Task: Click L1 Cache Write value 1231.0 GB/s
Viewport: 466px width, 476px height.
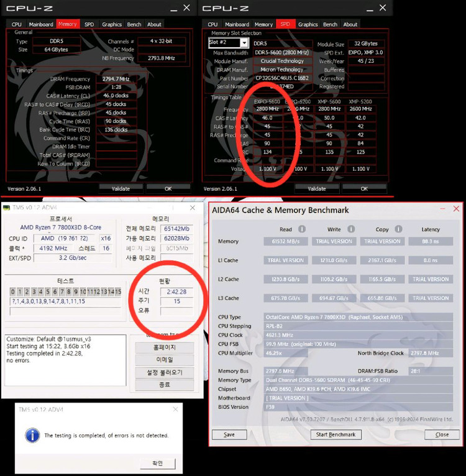Action: (334, 260)
